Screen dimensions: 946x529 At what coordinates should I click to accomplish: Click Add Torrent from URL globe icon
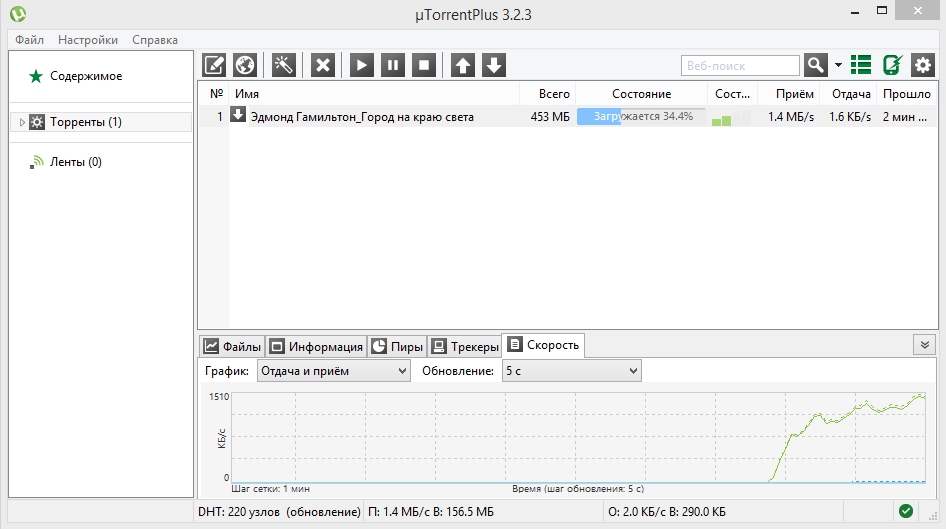point(245,65)
